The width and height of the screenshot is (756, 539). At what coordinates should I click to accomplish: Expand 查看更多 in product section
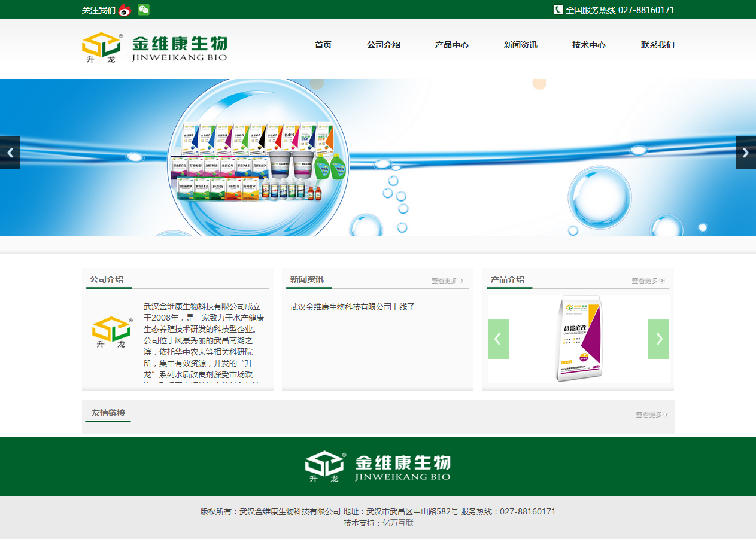point(648,281)
